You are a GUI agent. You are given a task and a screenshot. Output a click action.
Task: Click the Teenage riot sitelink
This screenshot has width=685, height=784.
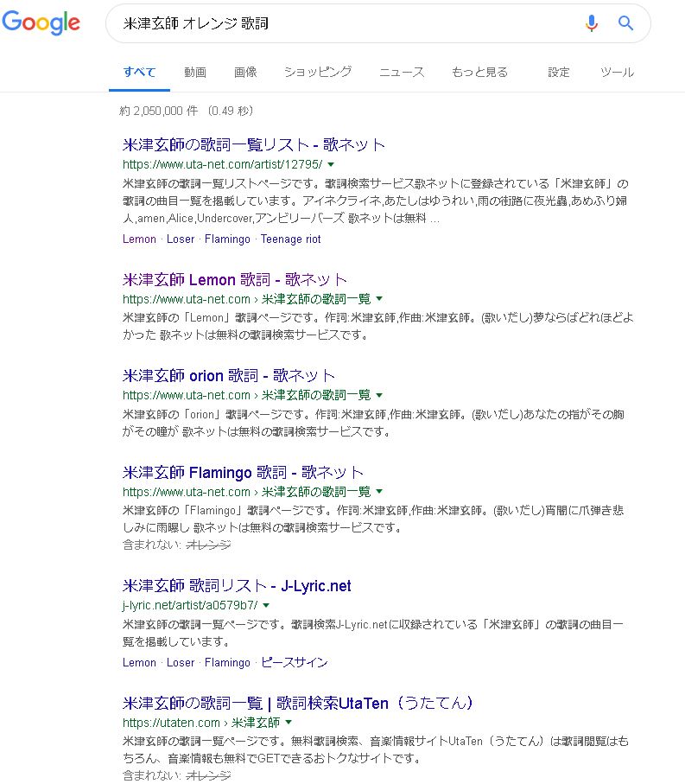291,239
